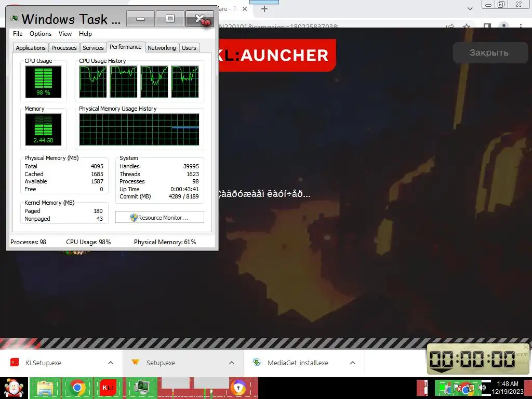Image resolution: width=532 pixels, height=399 pixels.
Task: Switch to the Users tab
Action: pos(189,48)
